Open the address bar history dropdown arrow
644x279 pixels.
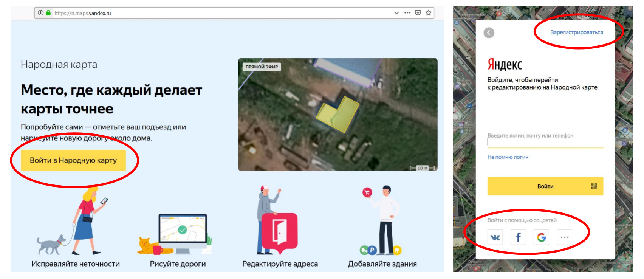click(x=396, y=13)
